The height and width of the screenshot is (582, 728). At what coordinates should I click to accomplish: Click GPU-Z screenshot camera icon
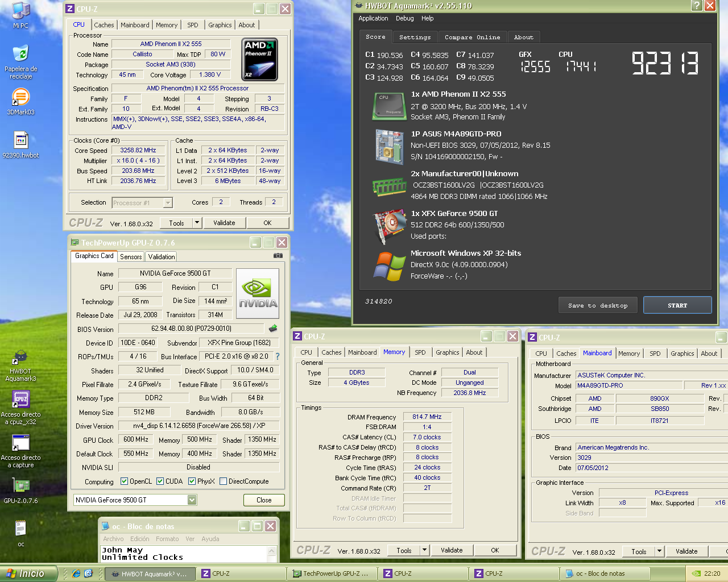278,256
